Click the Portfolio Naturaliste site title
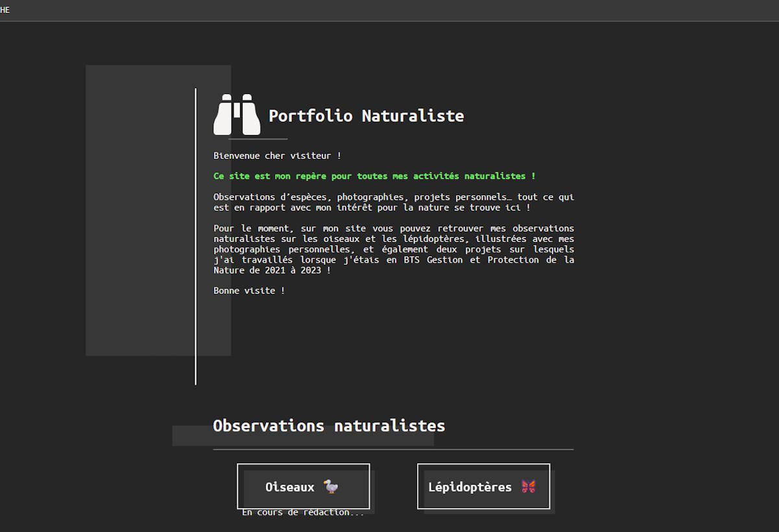The width and height of the screenshot is (779, 532). coord(366,115)
